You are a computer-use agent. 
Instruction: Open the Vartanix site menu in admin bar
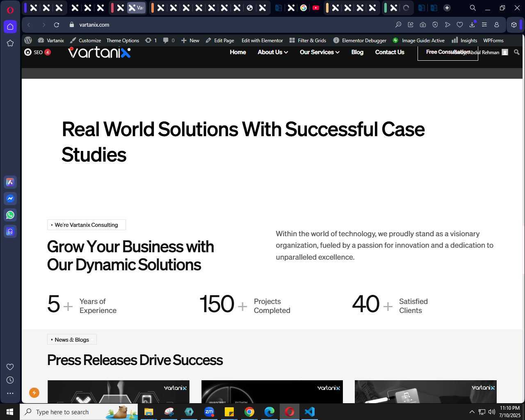[x=51, y=40]
